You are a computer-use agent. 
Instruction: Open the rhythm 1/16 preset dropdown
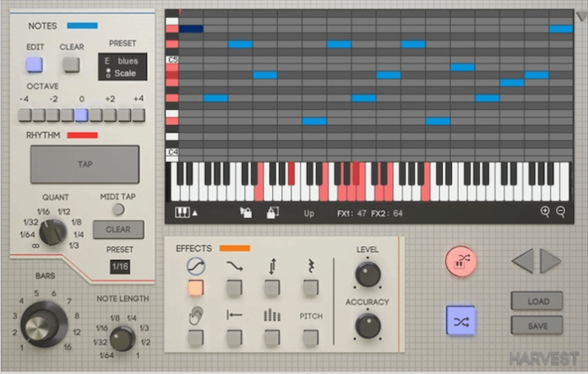pyautogui.click(x=120, y=267)
